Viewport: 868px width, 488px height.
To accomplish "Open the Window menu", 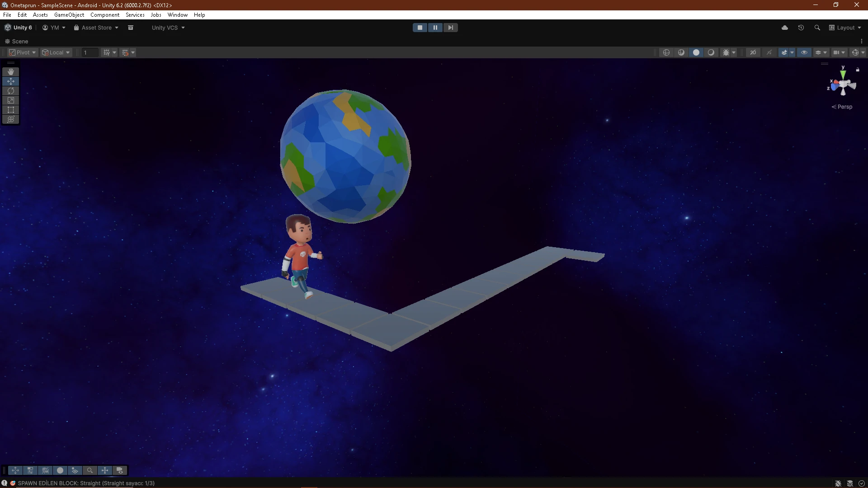I will pyautogui.click(x=177, y=15).
